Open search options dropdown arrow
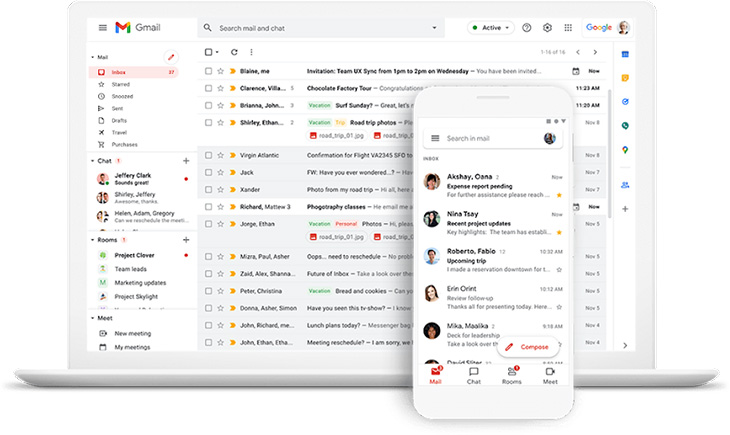Viewport: 730px width, 435px height. pyautogui.click(x=434, y=28)
